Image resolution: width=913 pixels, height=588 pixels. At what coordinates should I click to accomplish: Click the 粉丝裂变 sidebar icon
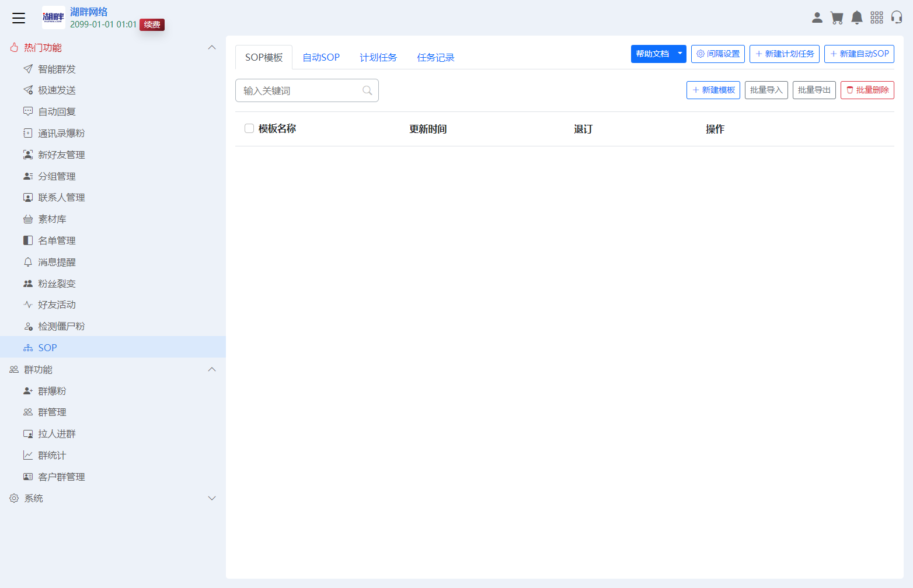pyautogui.click(x=27, y=283)
